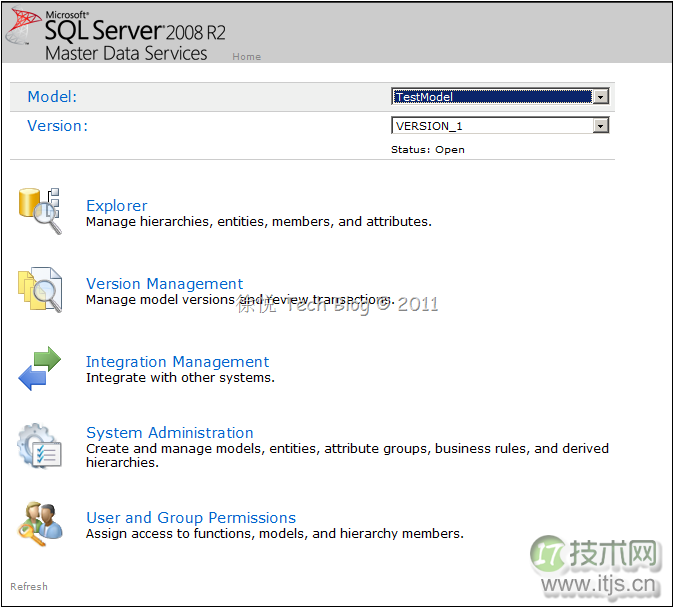Click the Refresh link at the bottom

tap(29, 587)
